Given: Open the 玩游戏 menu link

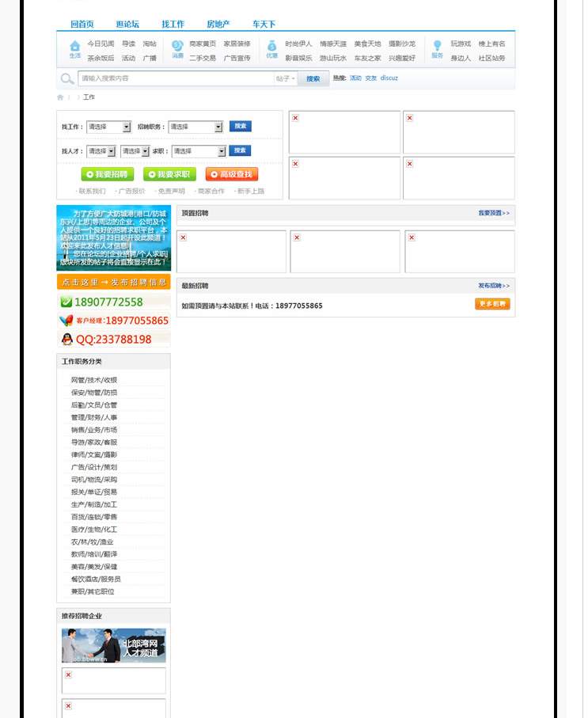Looking at the screenshot, I should coord(461,44).
